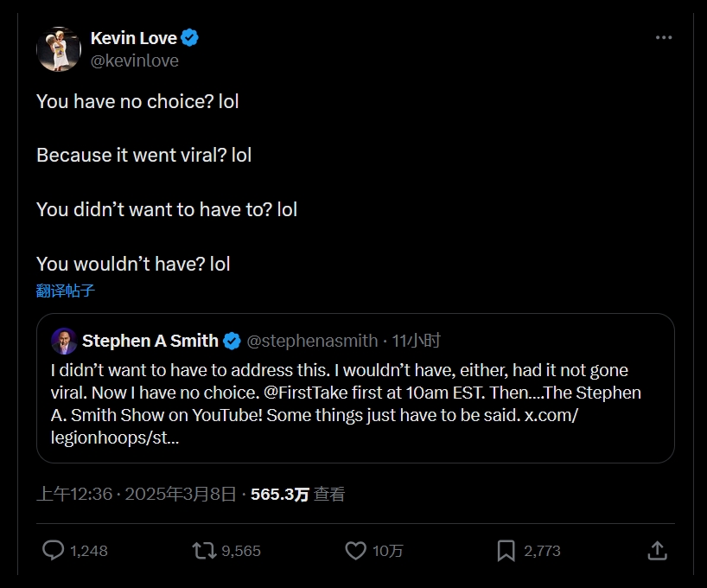
Task: Click the 11小时 quoted post timestamp
Action: [417, 341]
